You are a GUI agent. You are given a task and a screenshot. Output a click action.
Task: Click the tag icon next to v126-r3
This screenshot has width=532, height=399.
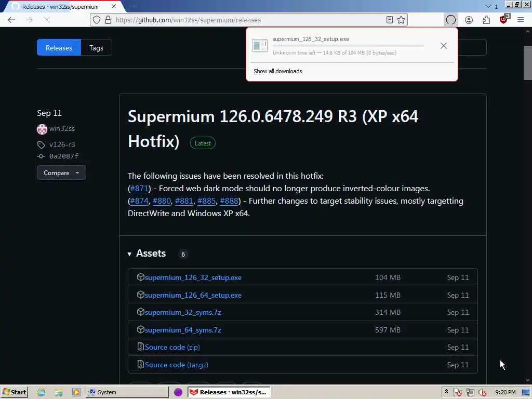pyautogui.click(x=41, y=145)
